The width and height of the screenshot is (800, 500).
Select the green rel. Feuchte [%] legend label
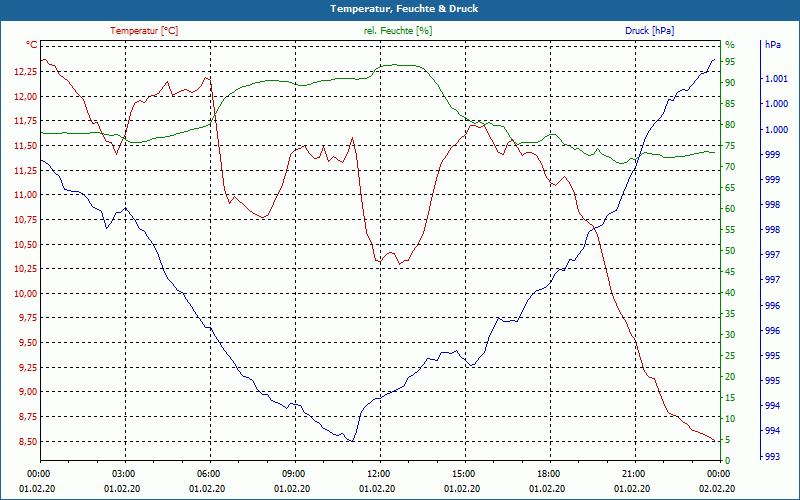point(398,31)
